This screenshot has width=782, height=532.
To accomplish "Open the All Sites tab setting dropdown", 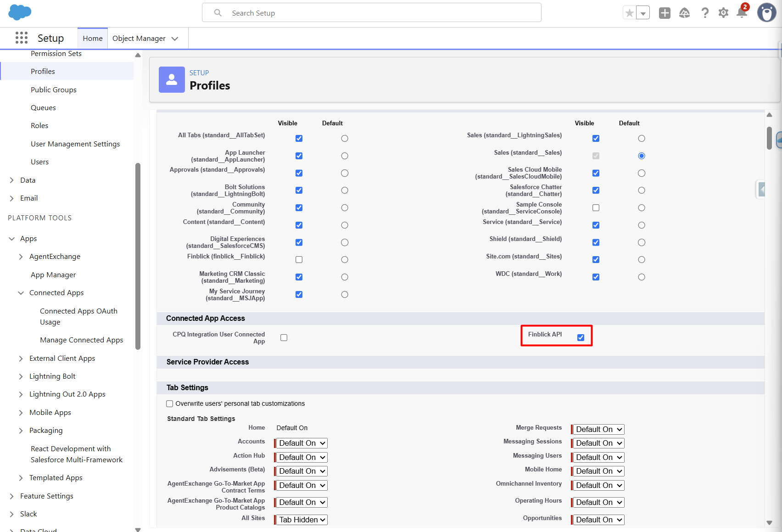I will tap(302, 520).
